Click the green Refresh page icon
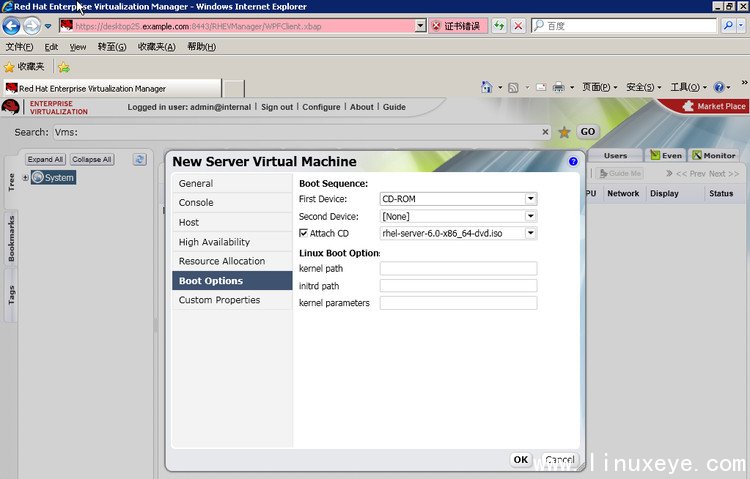This screenshot has height=479, width=750. [499, 26]
